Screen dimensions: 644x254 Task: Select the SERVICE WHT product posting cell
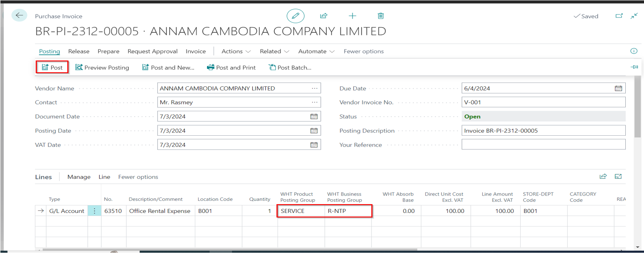301,211
